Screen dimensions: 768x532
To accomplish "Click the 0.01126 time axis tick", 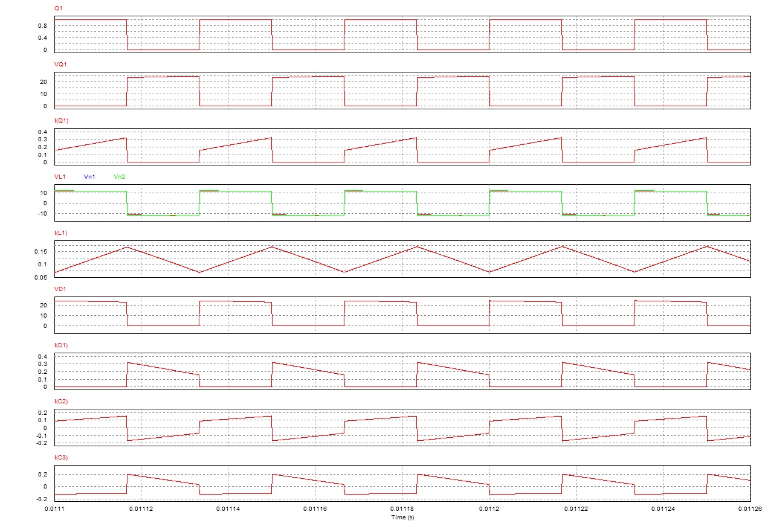I will coord(750,510).
